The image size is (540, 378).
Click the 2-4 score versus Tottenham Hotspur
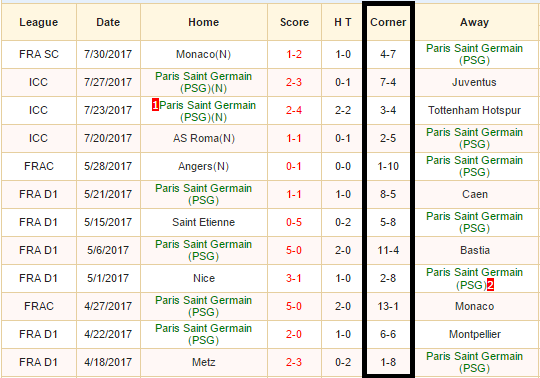(x=294, y=110)
